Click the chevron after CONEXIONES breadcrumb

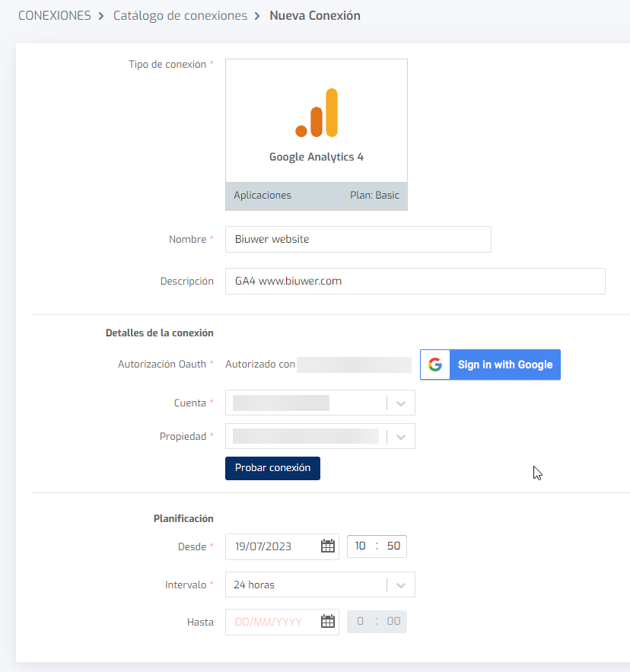coord(101,16)
